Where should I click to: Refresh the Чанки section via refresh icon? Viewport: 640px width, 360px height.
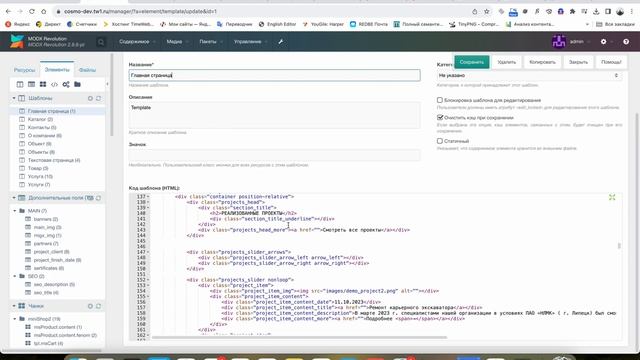pyautogui.click(x=98, y=306)
